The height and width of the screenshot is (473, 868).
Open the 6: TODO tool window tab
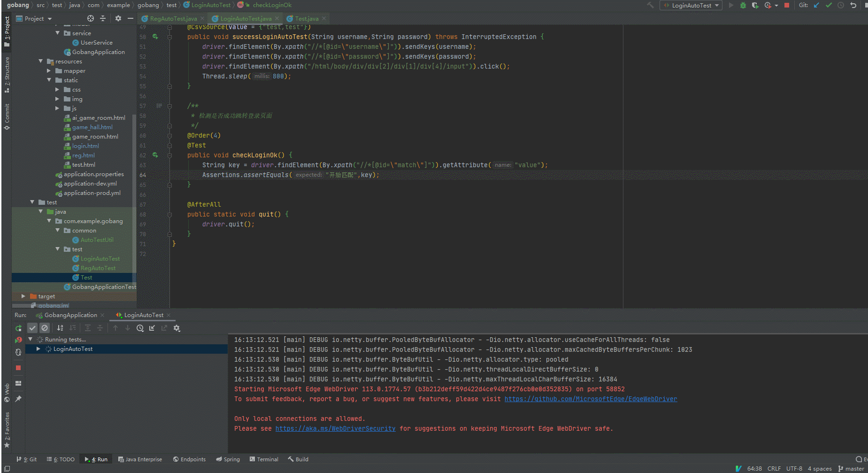pos(61,459)
